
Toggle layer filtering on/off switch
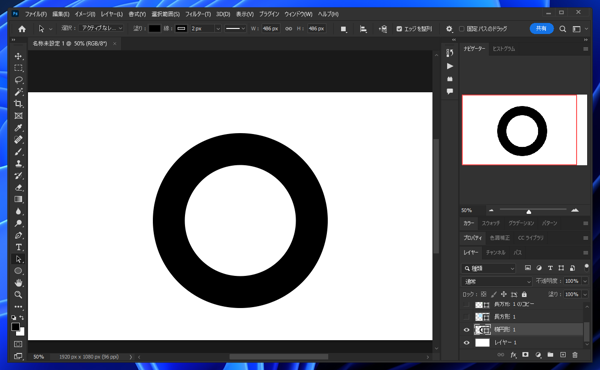point(586,267)
